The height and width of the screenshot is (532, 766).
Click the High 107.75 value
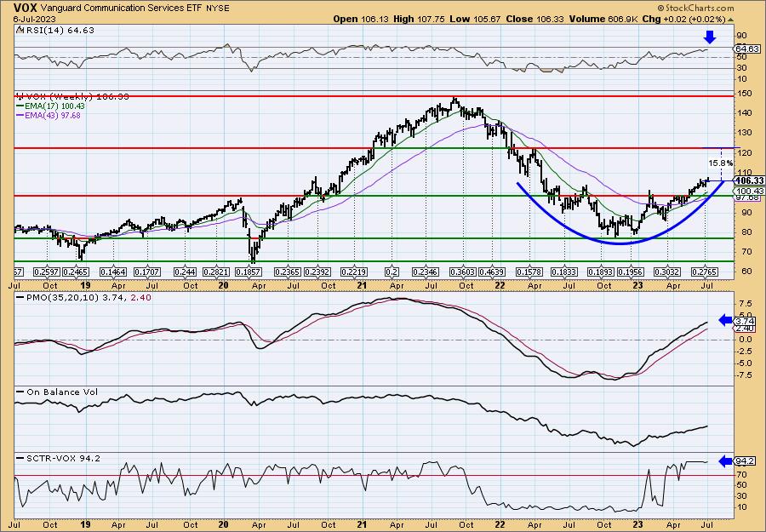(419, 19)
